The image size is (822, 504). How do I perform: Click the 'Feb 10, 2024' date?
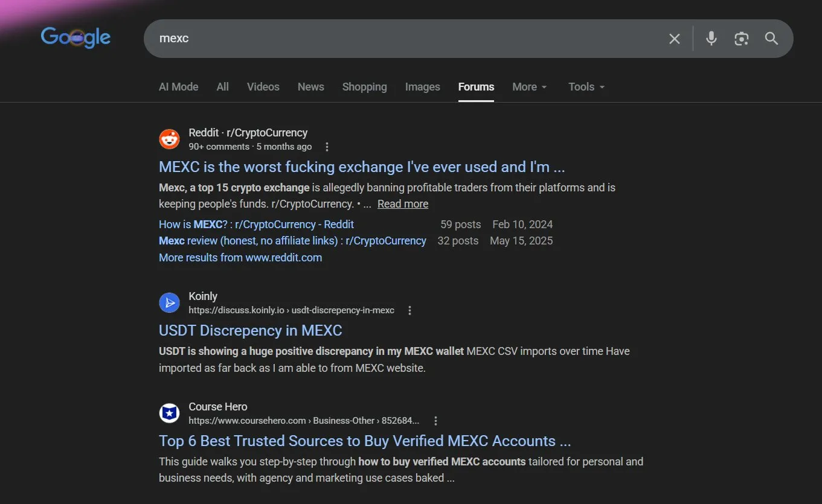click(522, 225)
